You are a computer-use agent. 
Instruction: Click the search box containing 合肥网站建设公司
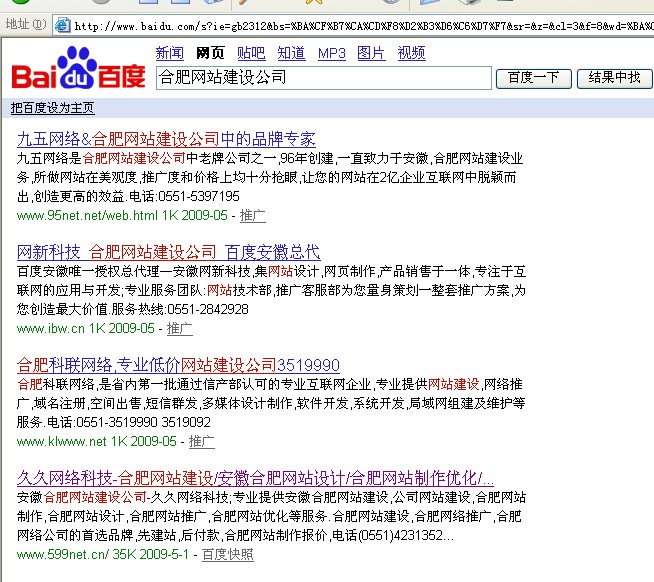[324, 78]
